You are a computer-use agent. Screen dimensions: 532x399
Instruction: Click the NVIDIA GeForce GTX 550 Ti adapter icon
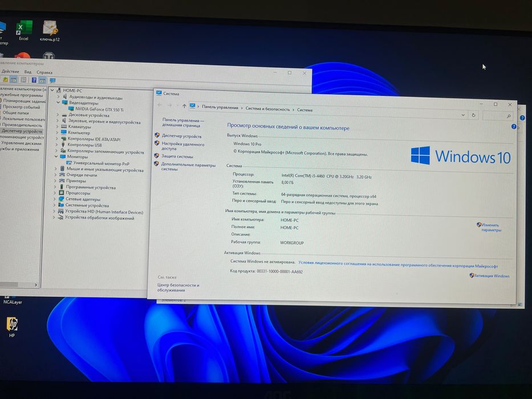click(71, 109)
